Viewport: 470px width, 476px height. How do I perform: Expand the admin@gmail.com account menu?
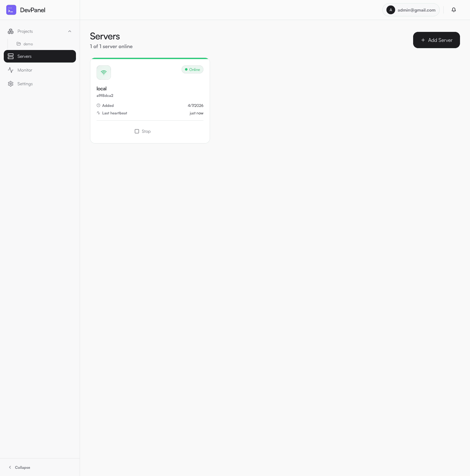[411, 10]
